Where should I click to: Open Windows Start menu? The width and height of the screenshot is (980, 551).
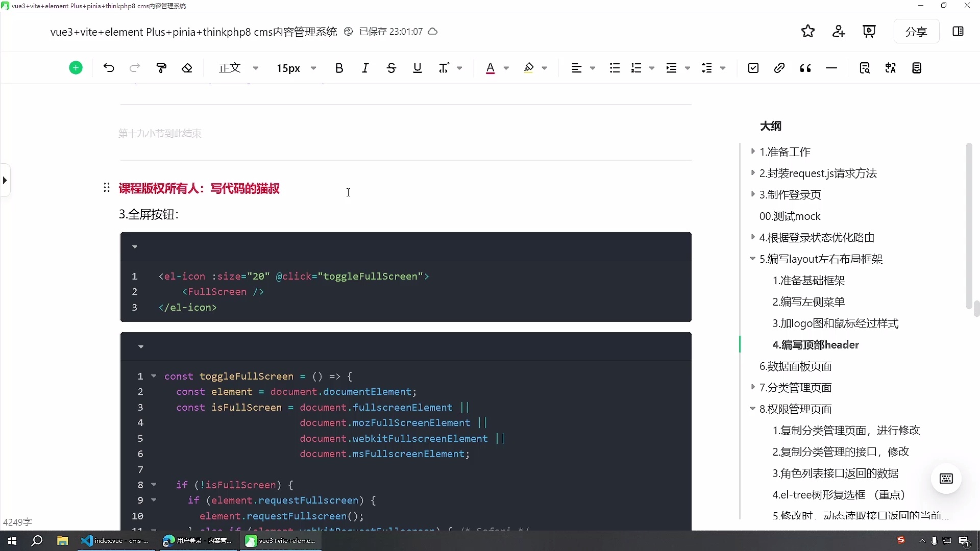[12, 541]
